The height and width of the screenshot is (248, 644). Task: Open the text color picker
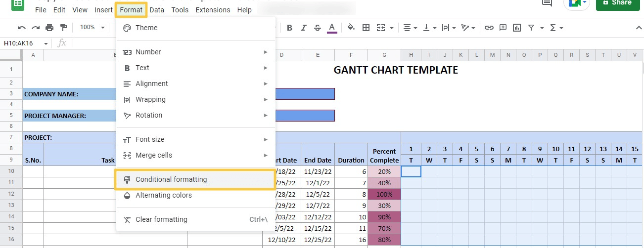point(332,28)
